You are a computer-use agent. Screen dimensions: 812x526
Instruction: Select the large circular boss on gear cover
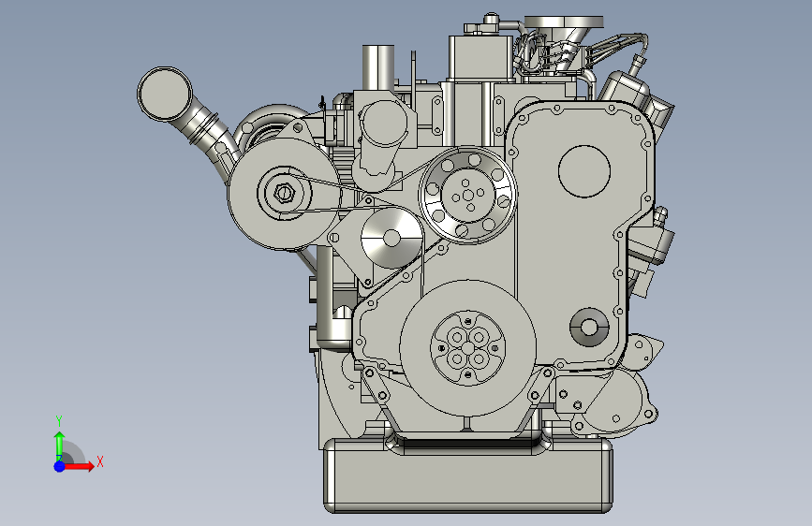(x=584, y=171)
